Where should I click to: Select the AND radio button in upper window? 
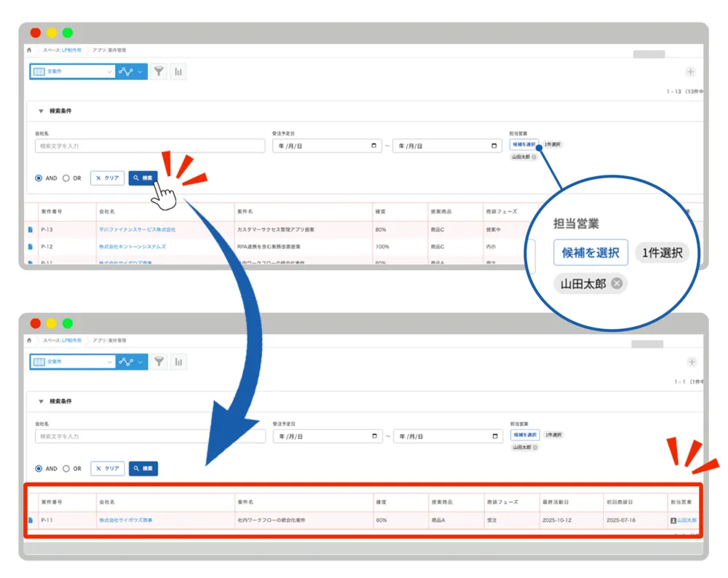tap(39, 178)
